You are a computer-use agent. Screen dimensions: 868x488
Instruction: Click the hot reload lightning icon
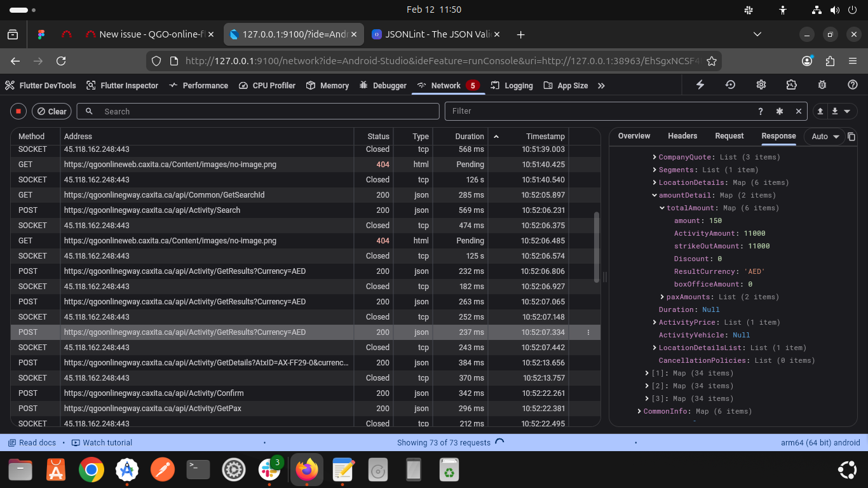(700, 85)
